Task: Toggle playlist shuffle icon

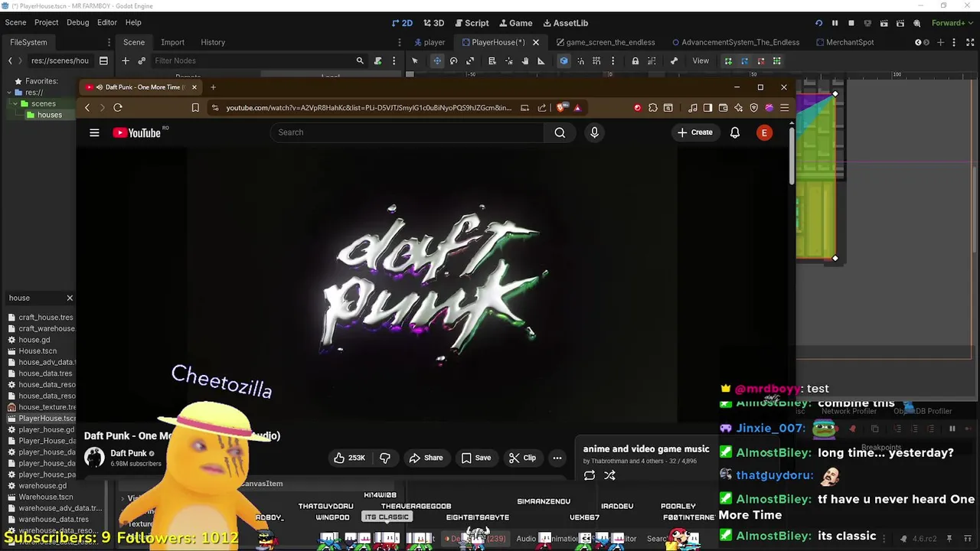Action: pyautogui.click(x=609, y=475)
